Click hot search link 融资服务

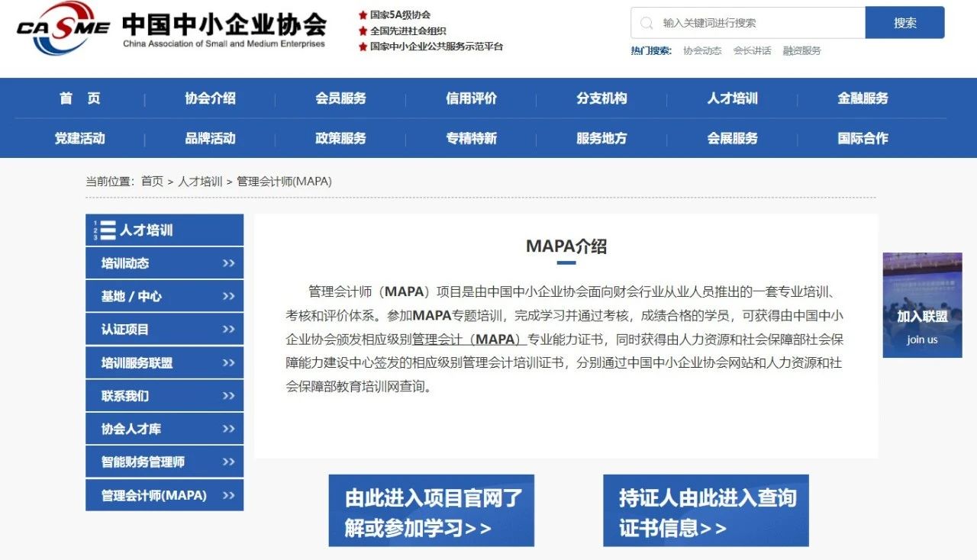[x=801, y=51]
